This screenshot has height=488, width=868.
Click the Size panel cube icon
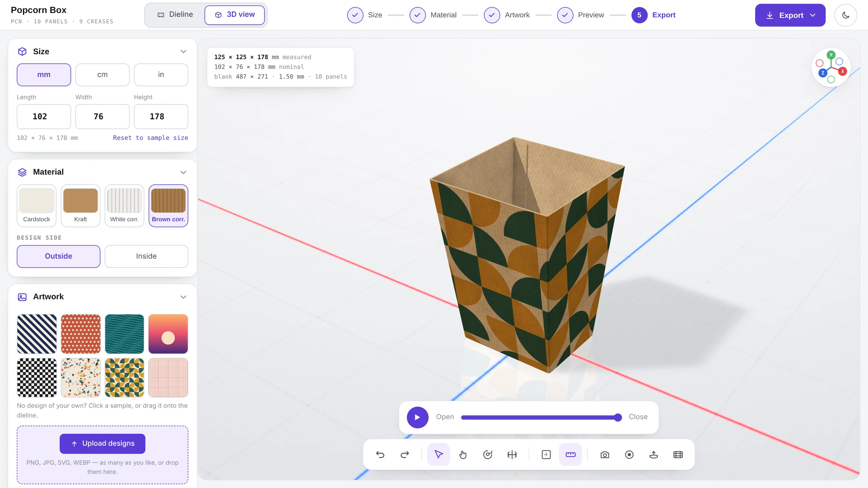tap(22, 52)
